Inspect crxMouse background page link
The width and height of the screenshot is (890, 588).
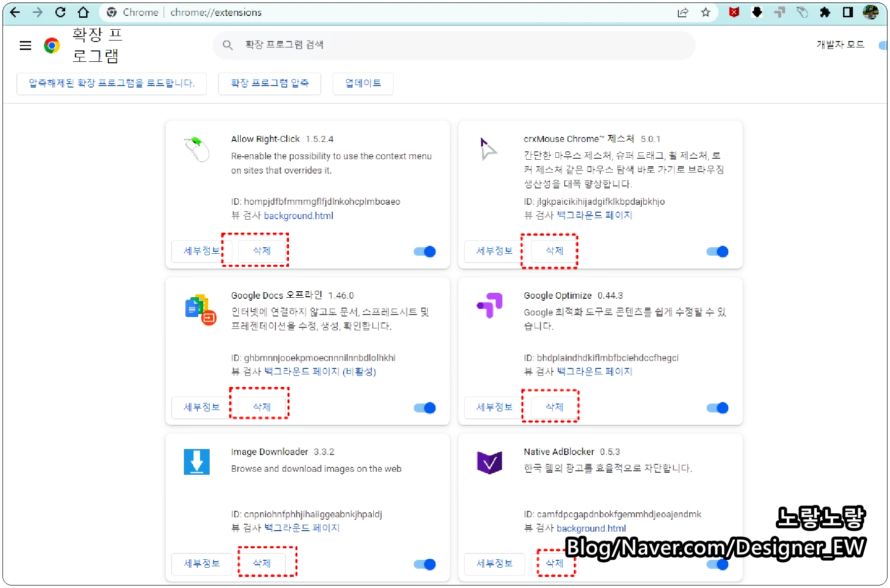[x=595, y=216]
